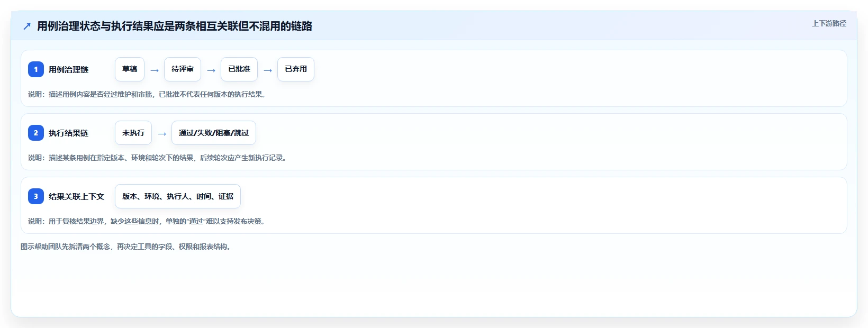Click the heading 用例治理状态与执行结果应是两条相互关联但不混用的链路
868x328 pixels.
click(x=175, y=26)
